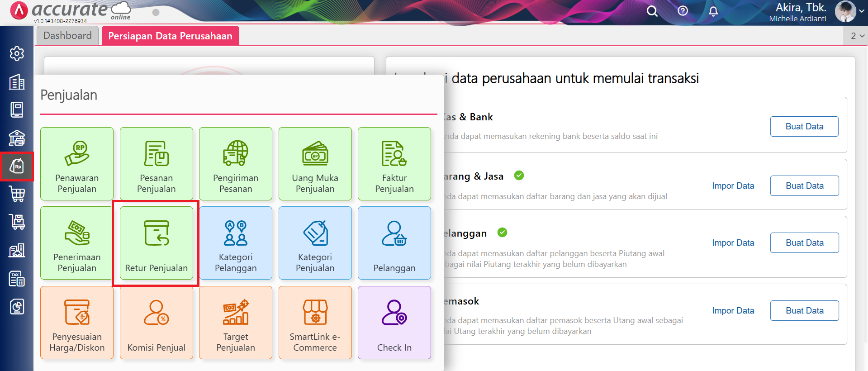Open SmartLink e-Commerce tile
The height and width of the screenshot is (371, 868).
tap(315, 323)
